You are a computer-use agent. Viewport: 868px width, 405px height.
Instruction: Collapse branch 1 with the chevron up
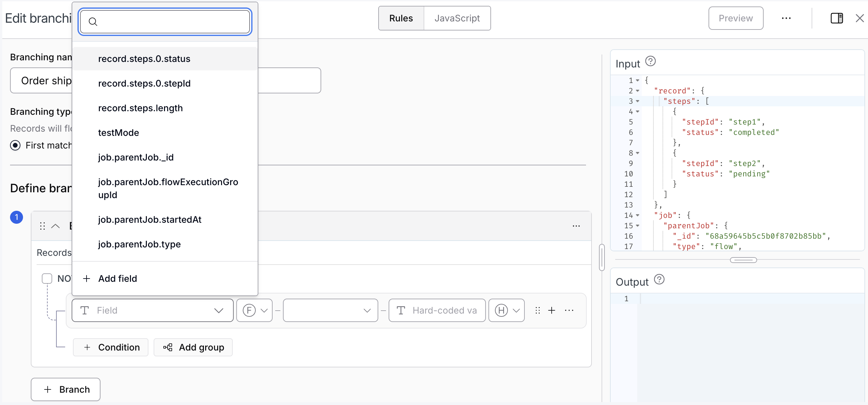tap(55, 226)
